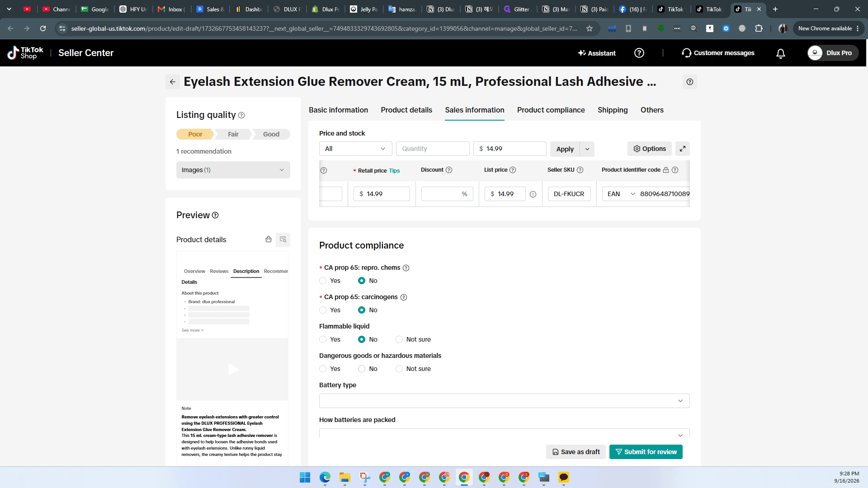Open the notifications bell icon
Screen dimensions: 868x488
(x=781, y=53)
